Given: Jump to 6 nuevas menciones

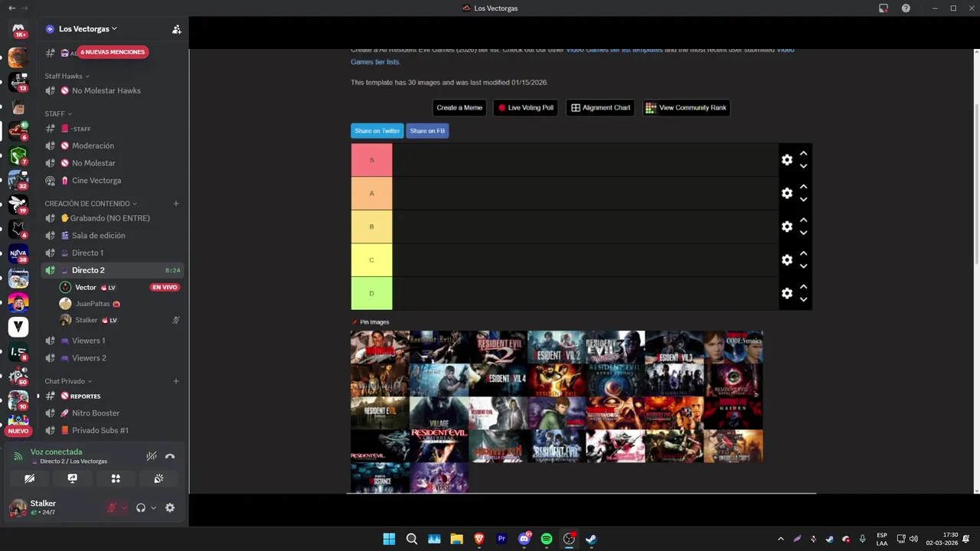Looking at the screenshot, I should [x=112, y=52].
